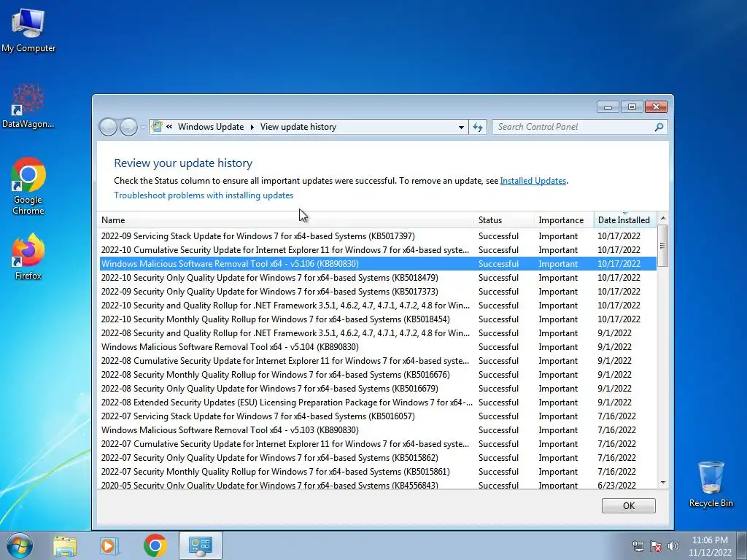
Task: Click the scrollbar down arrow
Action: point(662,483)
